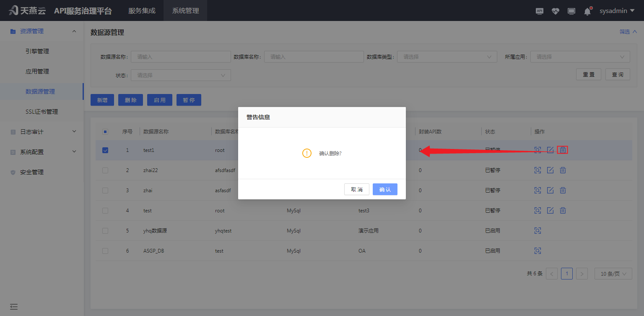Click edit icon for zhai row

tap(551, 191)
